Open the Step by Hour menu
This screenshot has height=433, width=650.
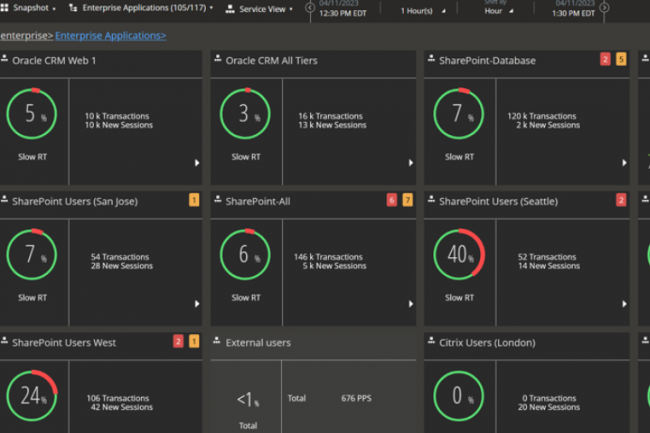click(x=499, y=10)
